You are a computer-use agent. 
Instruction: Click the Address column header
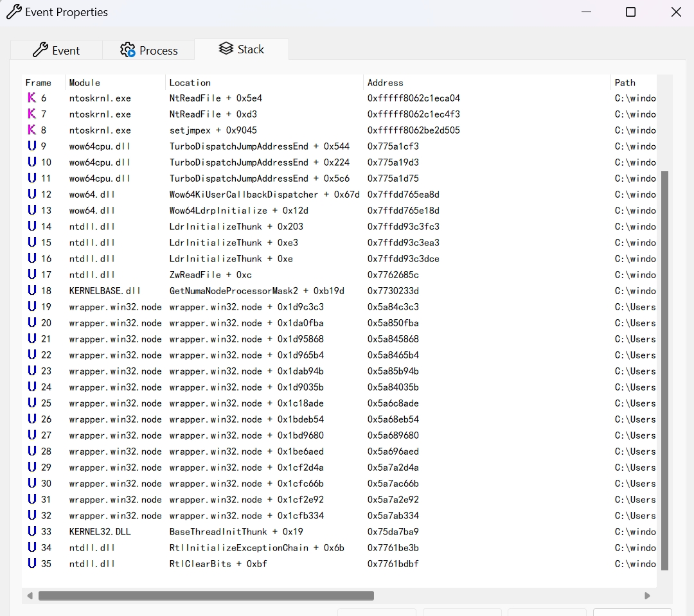click(386, 83)
